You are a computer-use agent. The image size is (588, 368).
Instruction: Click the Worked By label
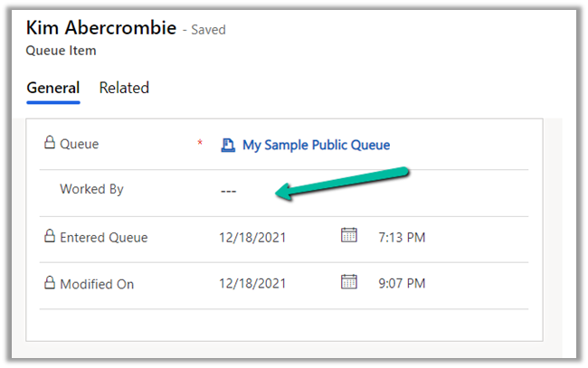pyautogui.click(x=91, y=190)
